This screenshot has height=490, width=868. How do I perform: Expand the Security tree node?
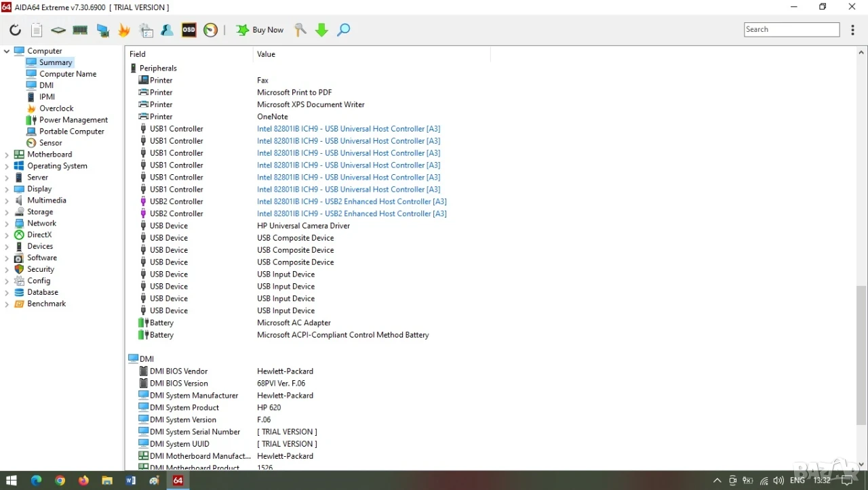7,270
